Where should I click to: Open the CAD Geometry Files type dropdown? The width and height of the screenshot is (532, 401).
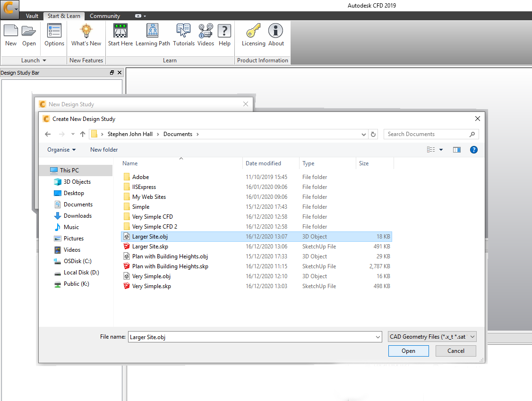tap(432, 337)
